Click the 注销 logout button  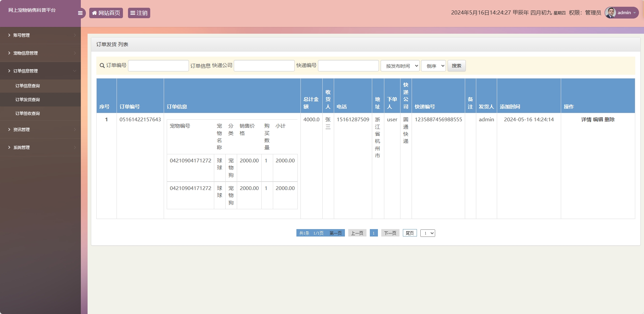pos(139,13)
